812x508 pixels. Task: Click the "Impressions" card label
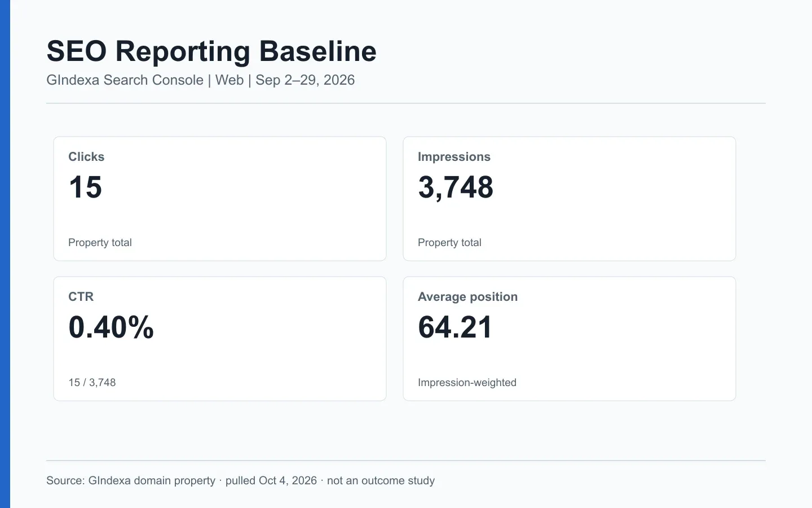point(454,157)
